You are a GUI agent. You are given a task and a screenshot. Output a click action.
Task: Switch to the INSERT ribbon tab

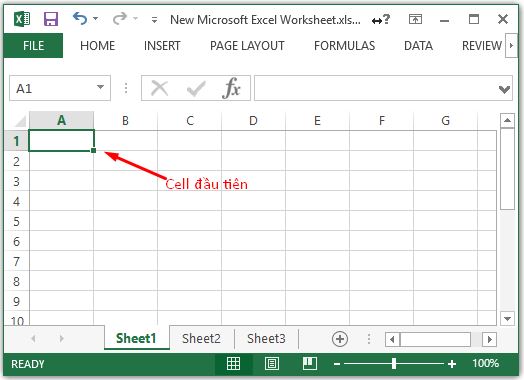162,46
